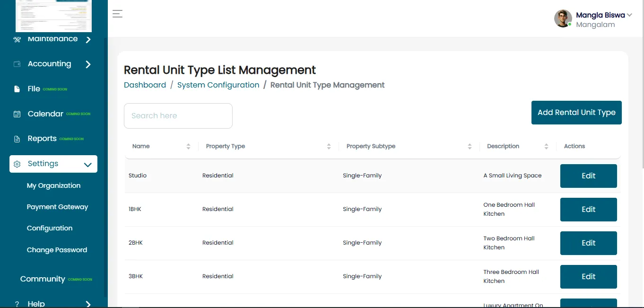Click the Add Rental Unit Type button

point(576,113)
